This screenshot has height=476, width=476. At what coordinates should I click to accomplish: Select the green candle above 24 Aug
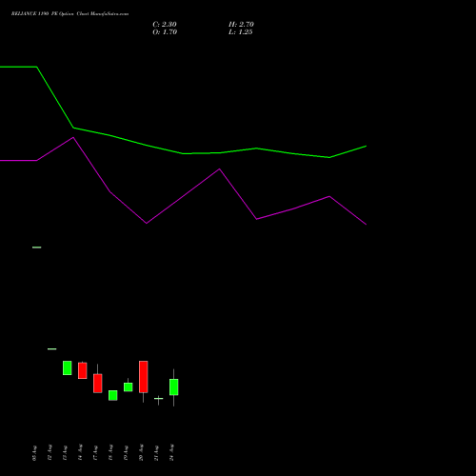[x=174, y=387]
